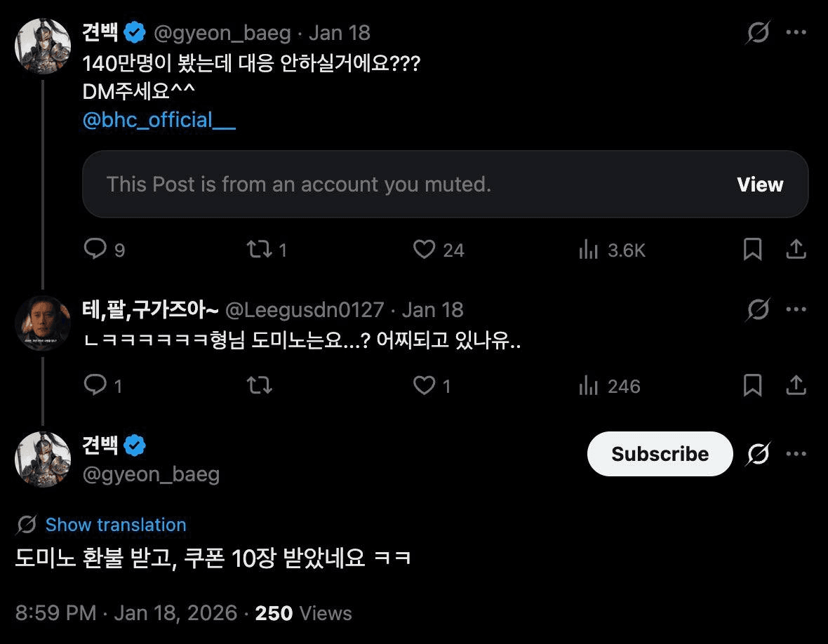
Task: Share Leegusdn0127's comment
Action: pyautogui.click(x=796, y=385)
